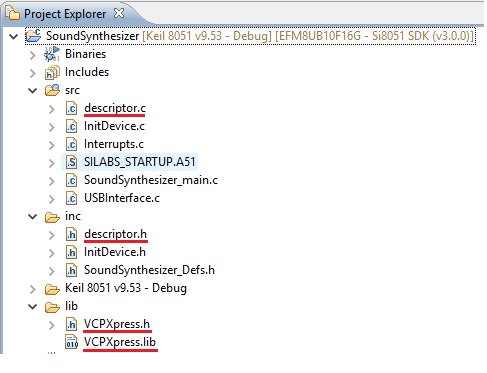Select the Binaries label
Image resolution: width=487 pixels, height=373 pixels.
coord(85,54)
